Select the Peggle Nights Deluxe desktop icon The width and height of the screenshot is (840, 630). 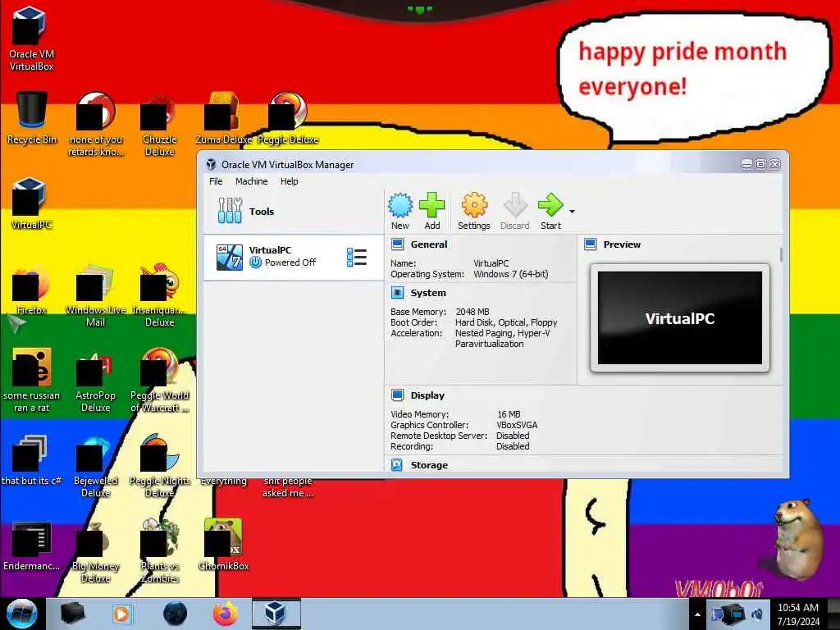[159, 466]
